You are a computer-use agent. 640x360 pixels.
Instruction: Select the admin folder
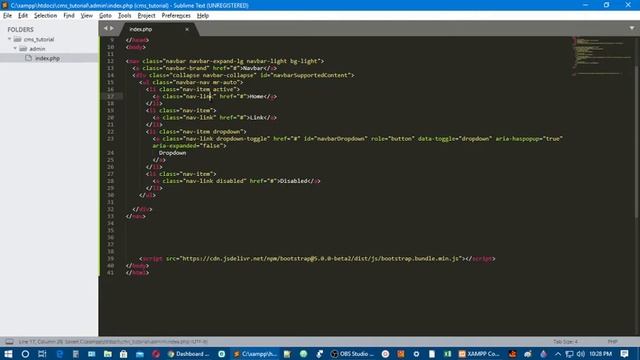37,49
